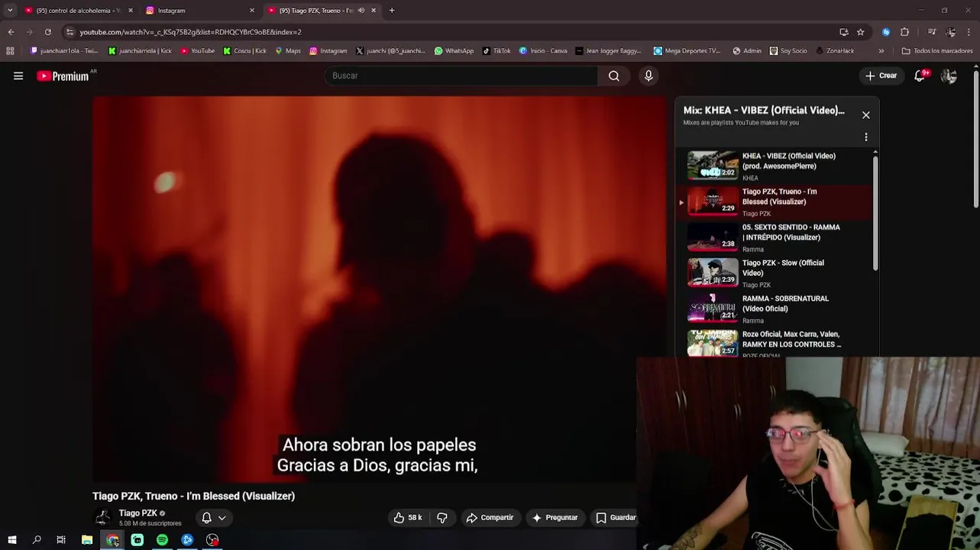Close the Mix playlist panel
Image resolution: width=980 pixels, height=550 pixels.
865,115
